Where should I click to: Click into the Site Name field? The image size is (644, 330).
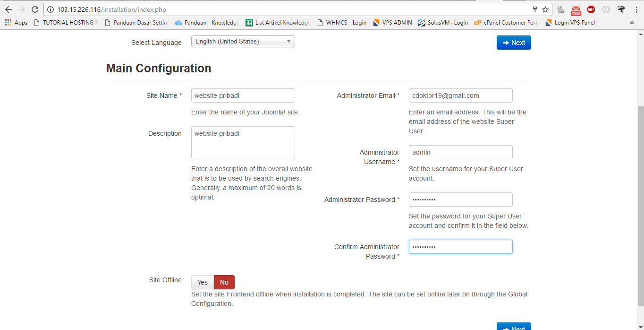point(243,96)
